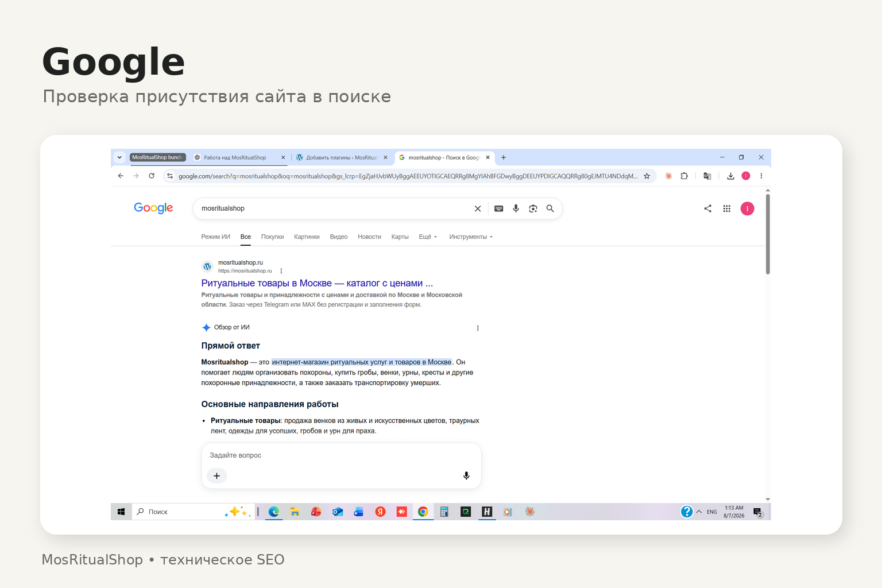Collapse the MosRitualShop bundle tab group
882x588 pixels.
click(x=158, y=157)
